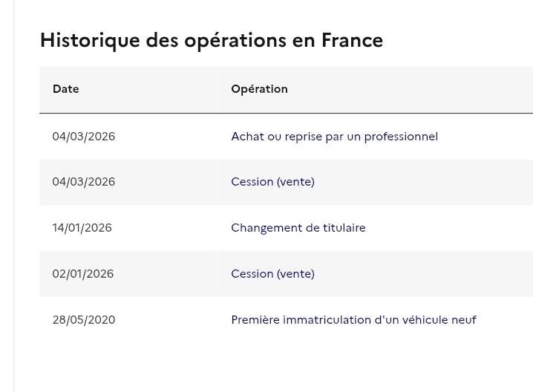
Task: Click 'Achat ou reprise par un professionnel' entry
Action: tap(335, 137)
